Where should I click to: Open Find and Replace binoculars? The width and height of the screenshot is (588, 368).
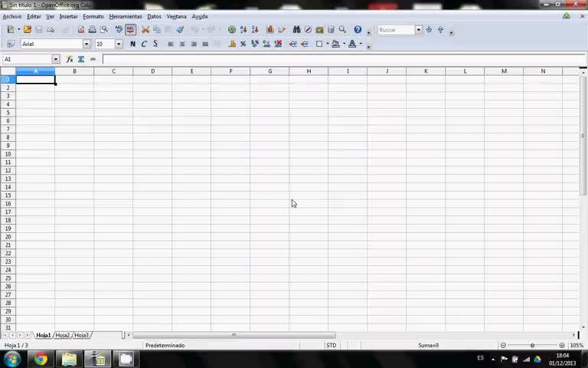coord(296,29)
